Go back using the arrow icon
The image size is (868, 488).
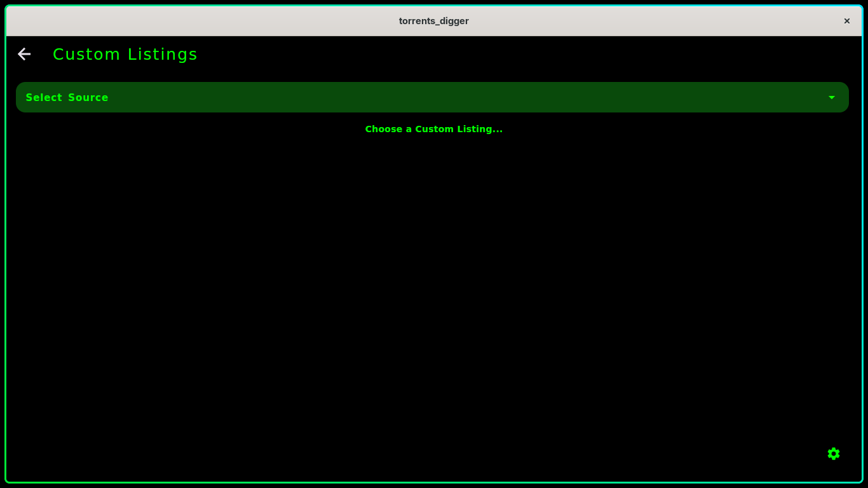(24, 54)
